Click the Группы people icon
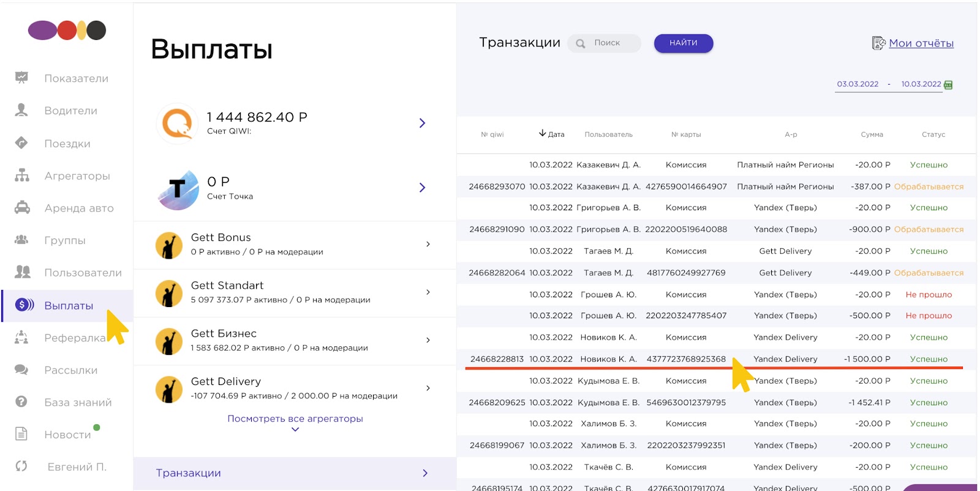Image resolution: width=980 pixels, height=491 pixels. coord(21,240)
